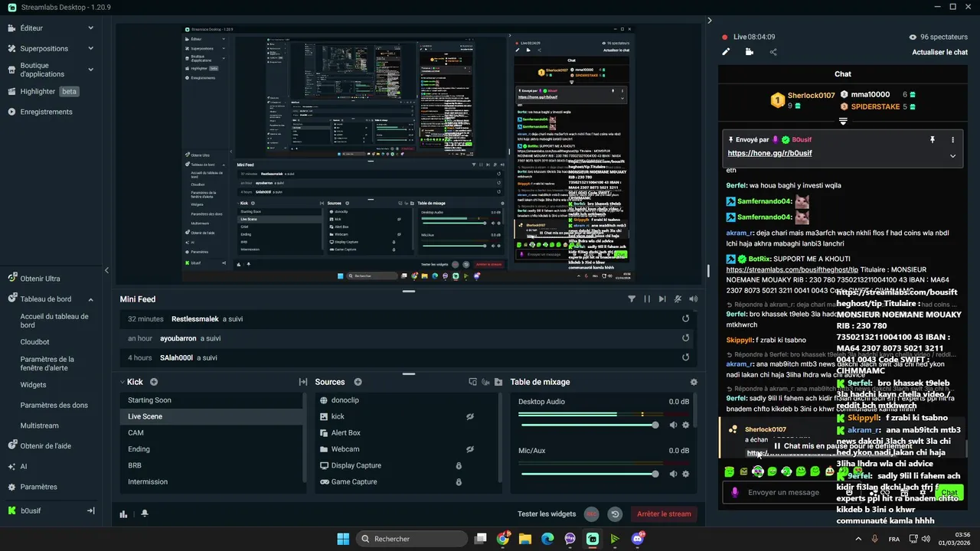
Task: Open the https://hone.gg/r/b0usif pinned link
Action: point(769,153)
